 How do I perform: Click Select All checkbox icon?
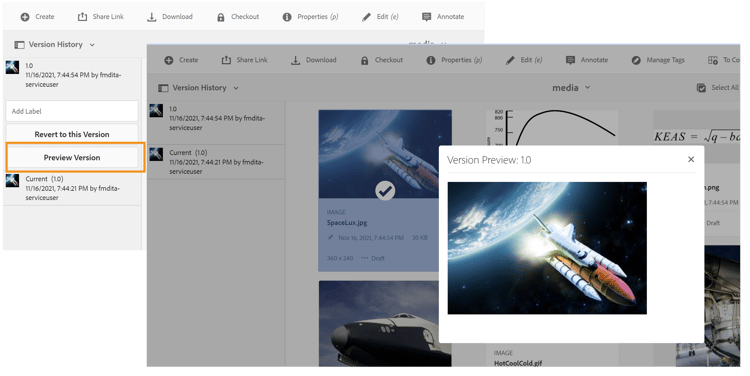pyautogui.click(x=701, y=88)
